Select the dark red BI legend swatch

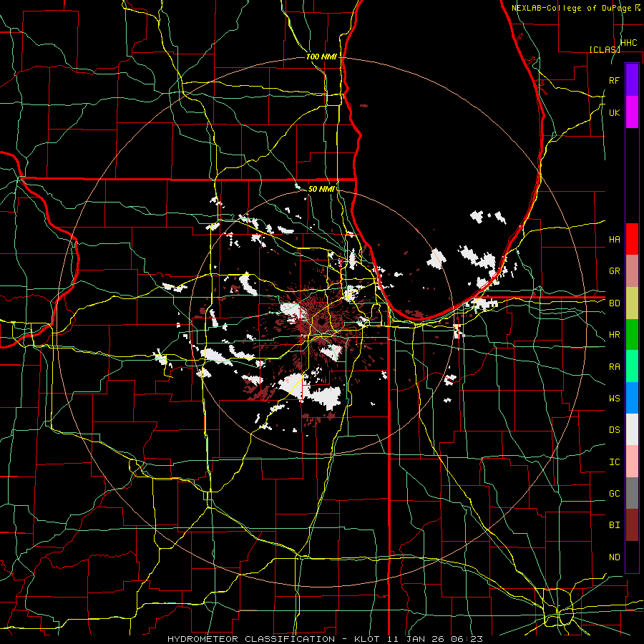pos(632,525)
